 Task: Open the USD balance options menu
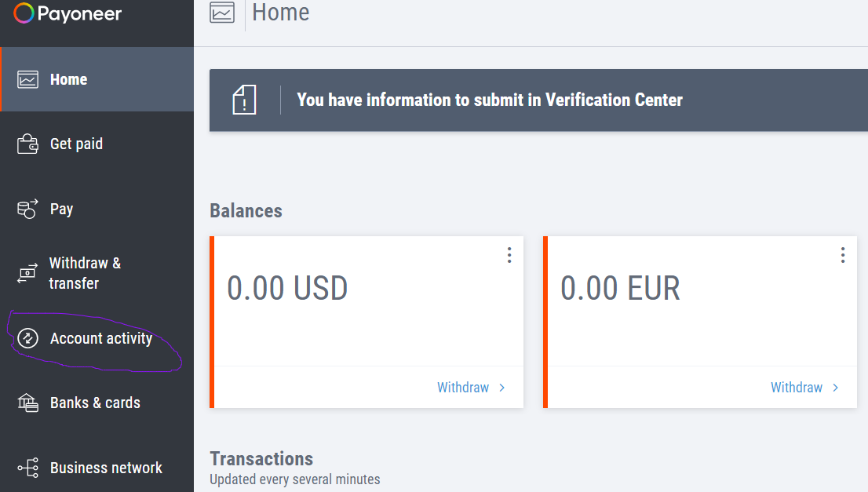click(509, 255)
